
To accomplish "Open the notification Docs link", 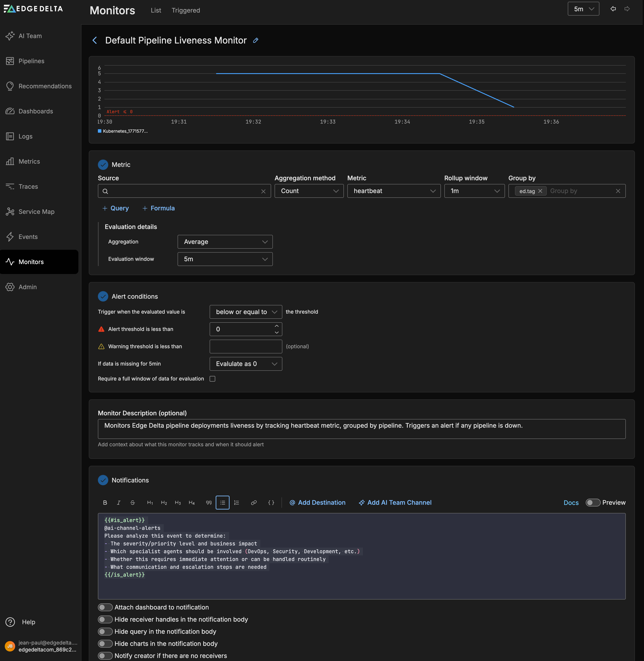I will pos(571,503).
